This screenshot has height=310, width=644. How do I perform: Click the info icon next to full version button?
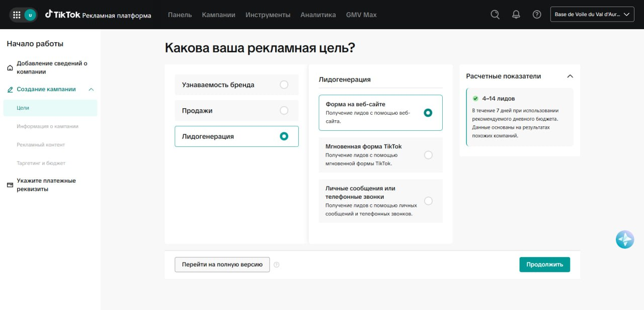tap(276, 265)
